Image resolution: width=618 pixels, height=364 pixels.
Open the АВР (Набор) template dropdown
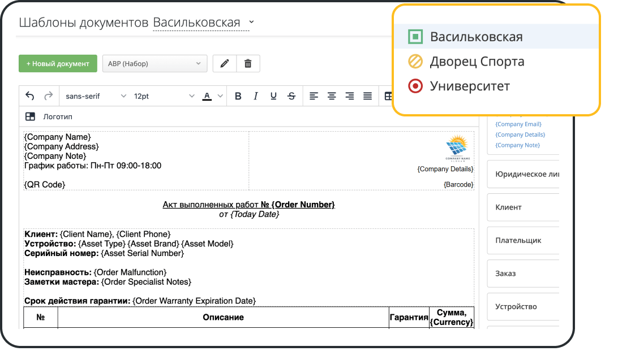tap(154, 63)
